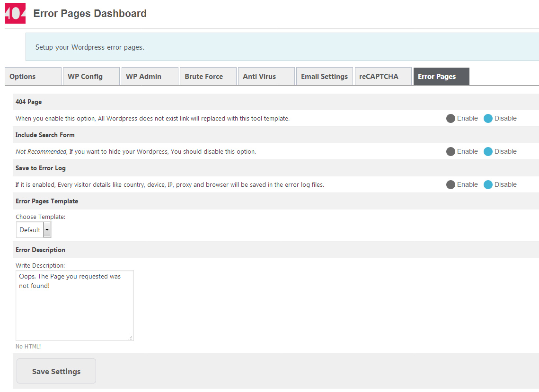Disable Include Search Form
This screenshot has width=539, height=392.
pyautogui.click(x=488, y=151)
